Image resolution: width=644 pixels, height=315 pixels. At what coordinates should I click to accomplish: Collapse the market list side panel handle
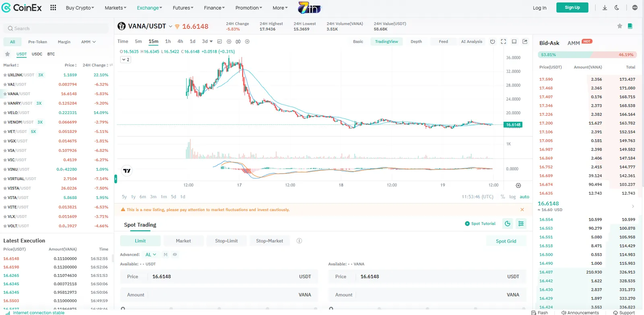click(116, 179)
